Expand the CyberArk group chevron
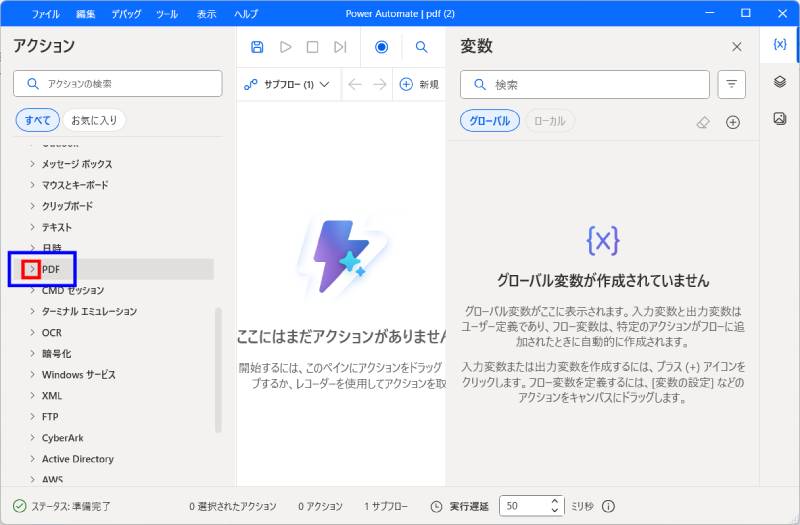This screenshot has width=800, height=525. [32, 438]
